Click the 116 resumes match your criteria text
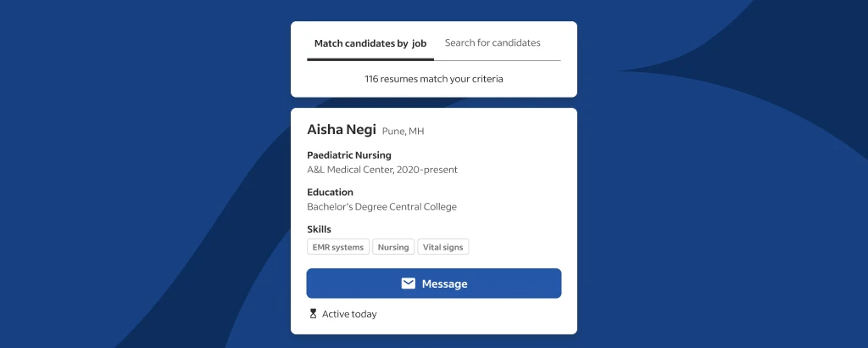 434,79
